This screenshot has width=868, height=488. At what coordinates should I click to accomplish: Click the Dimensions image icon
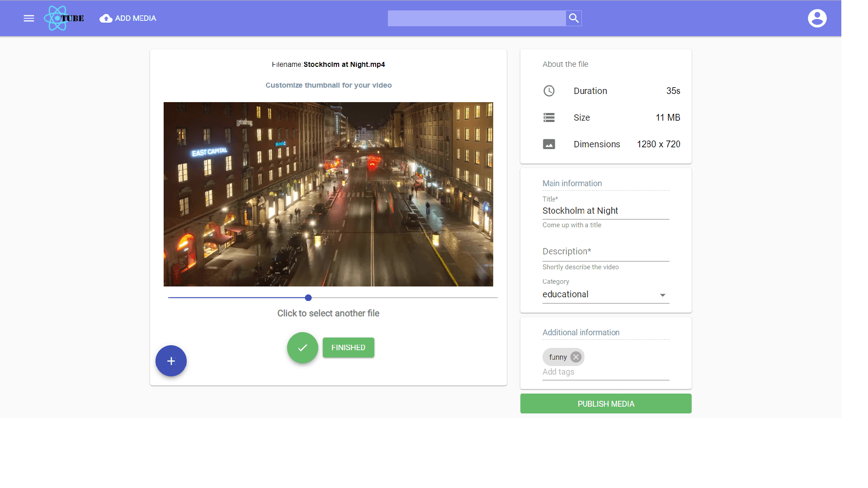549,144
